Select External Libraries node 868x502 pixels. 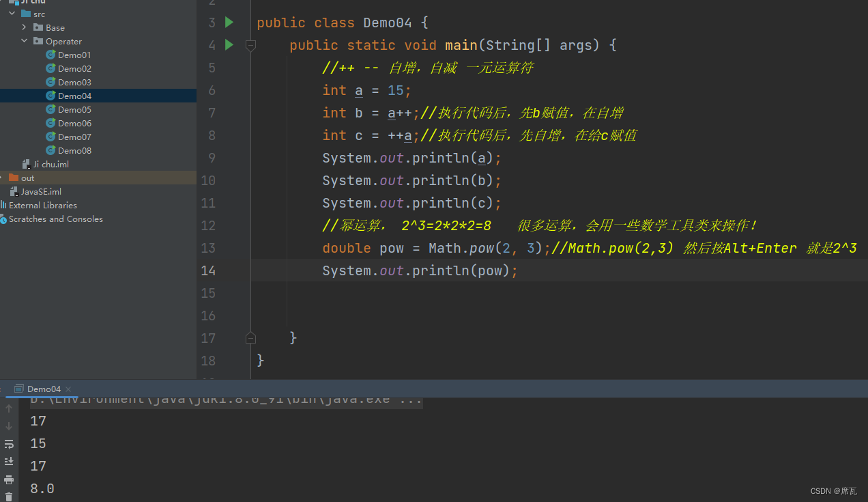pos(42,205)
